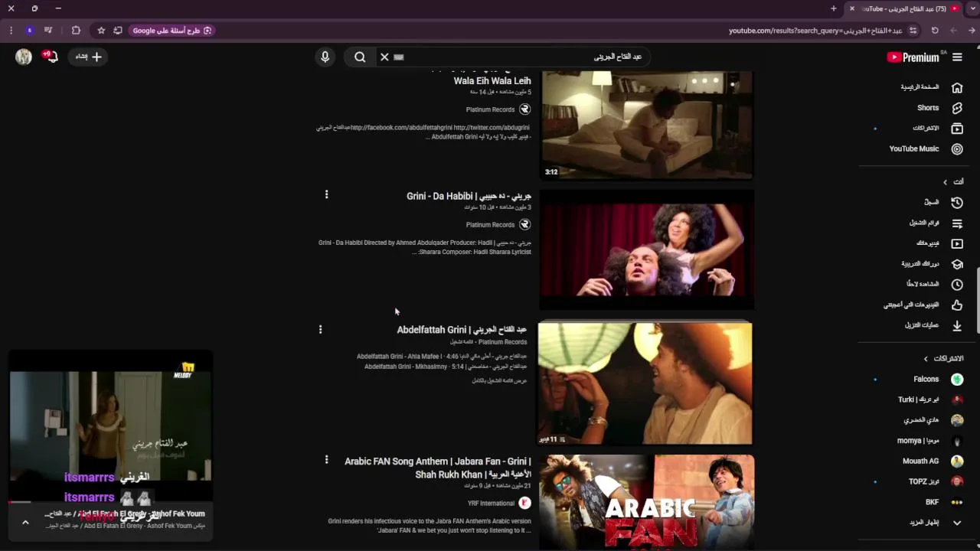Screen dimensions: 980x551
Task: Click the 3:12 video thumbnail
Action: [647, 125]
